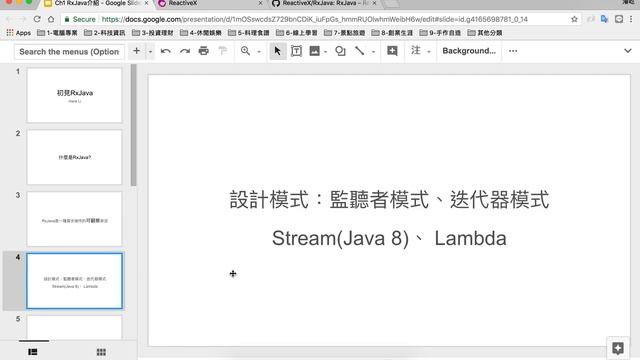Screen dimensions: 640x360
Task: Click the shape tool icon
Action: click(x=340, y=51)
